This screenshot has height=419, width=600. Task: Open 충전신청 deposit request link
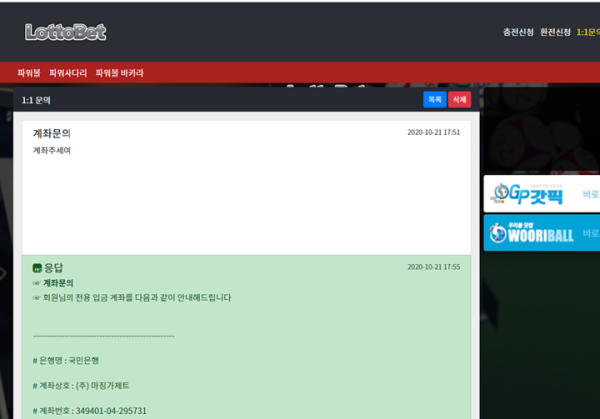pyautogui.click(x=518, y=32)
